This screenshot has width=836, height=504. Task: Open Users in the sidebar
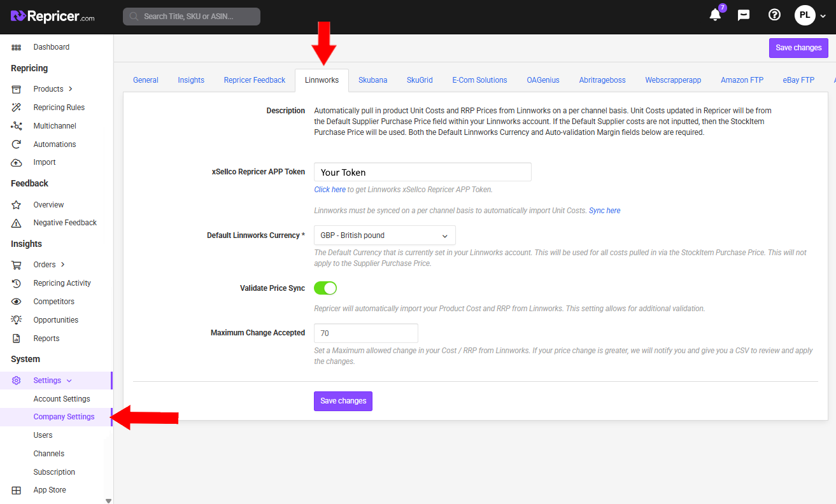43,435
